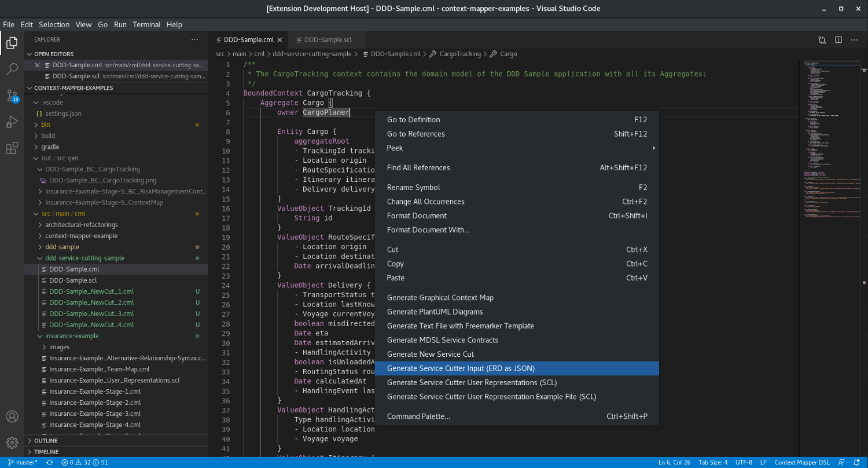Open the Selection menu

pos(54,25)
